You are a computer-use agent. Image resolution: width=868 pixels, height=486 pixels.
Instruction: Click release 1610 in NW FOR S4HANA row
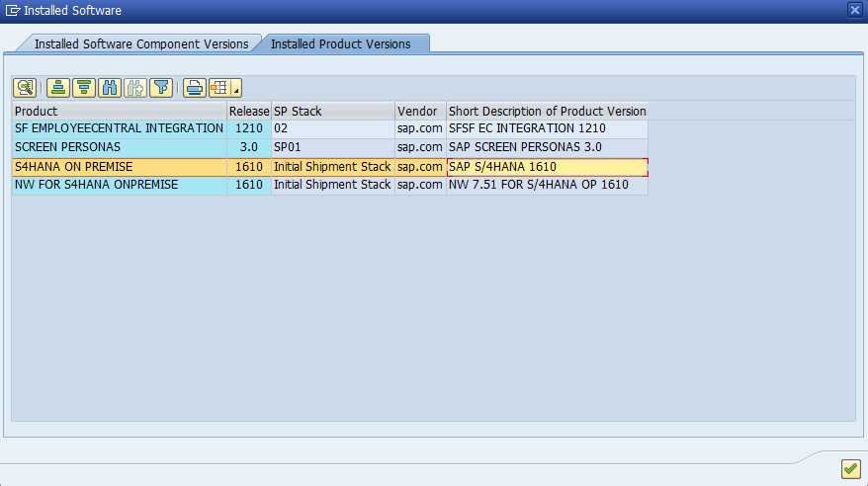point(249,185)
